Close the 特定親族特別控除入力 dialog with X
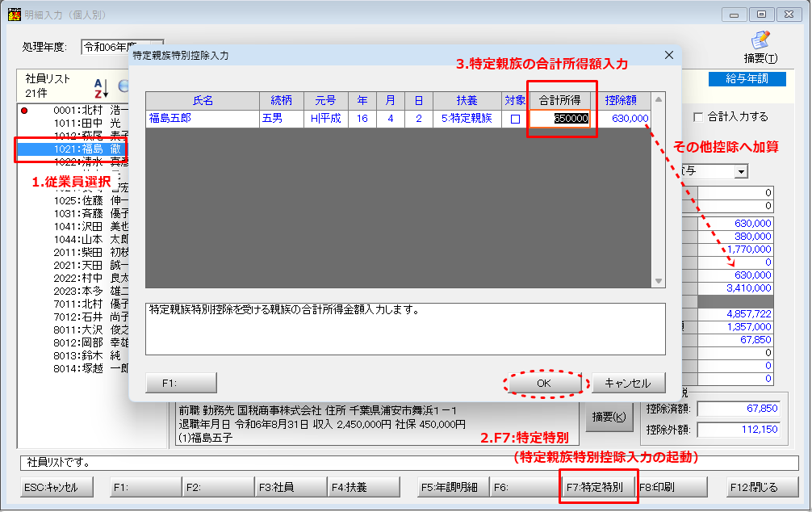812x512 pixels. [668, 55]
